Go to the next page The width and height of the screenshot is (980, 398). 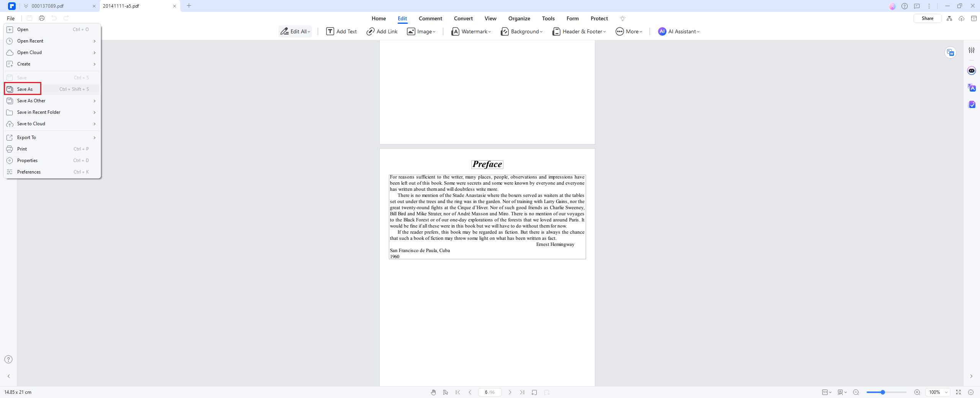pos(510,392)
